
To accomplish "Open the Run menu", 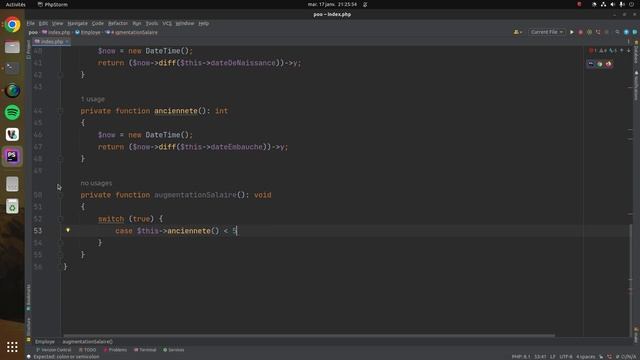I will 137,23.
